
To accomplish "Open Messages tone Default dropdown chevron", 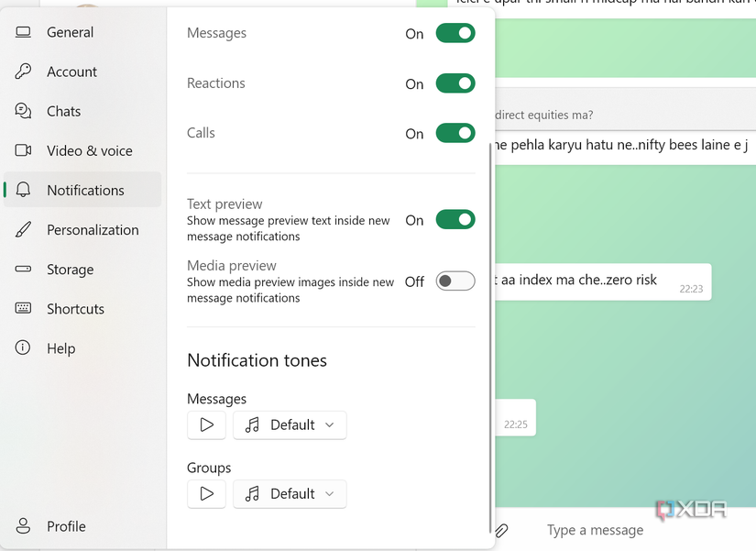I will (x=329, y=425).
